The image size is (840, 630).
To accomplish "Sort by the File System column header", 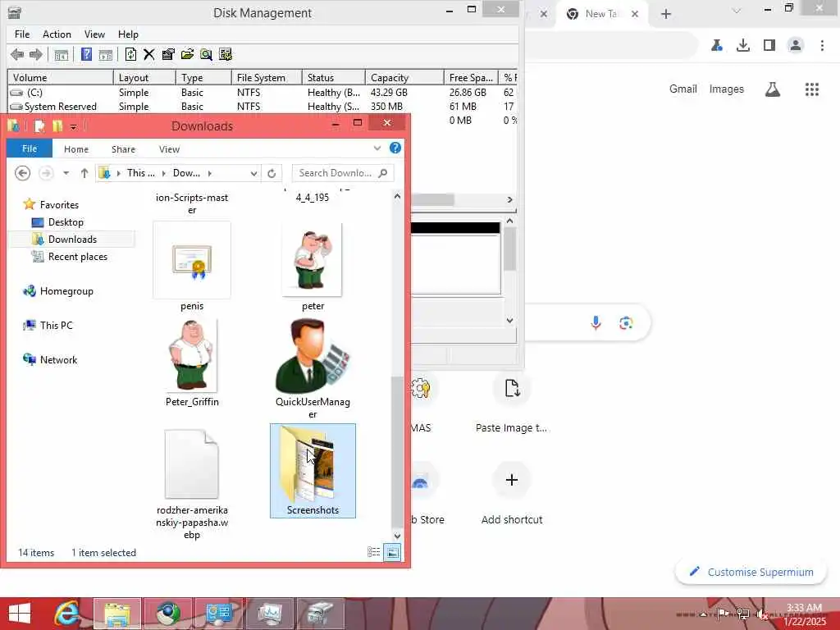I will point(267,78).
